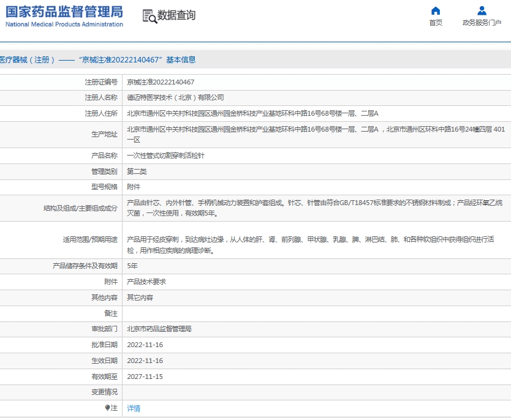Click the 生产地址 address value

point(316,135)
